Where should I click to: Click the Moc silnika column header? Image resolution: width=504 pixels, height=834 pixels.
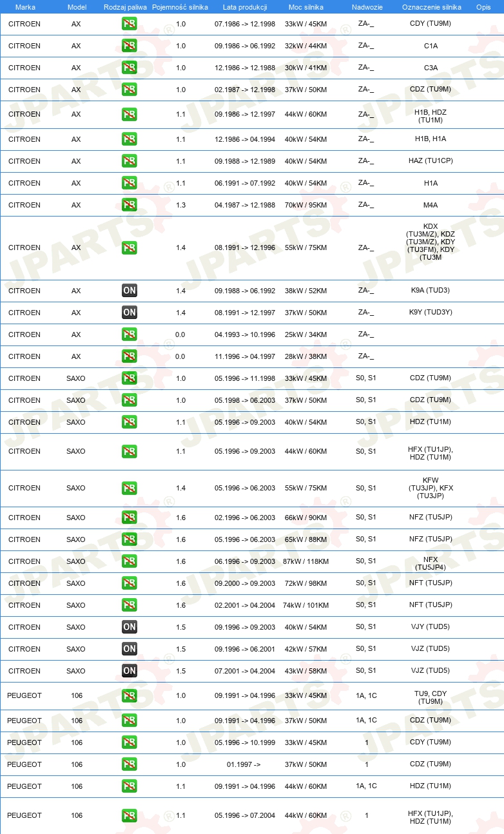click(x=306, y=6)
